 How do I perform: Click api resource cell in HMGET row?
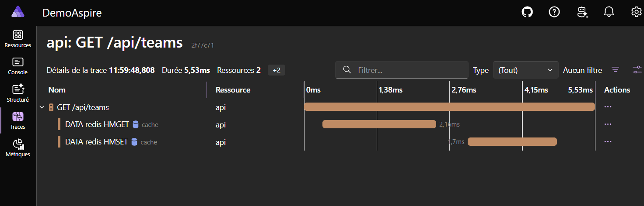click(221, 125)
